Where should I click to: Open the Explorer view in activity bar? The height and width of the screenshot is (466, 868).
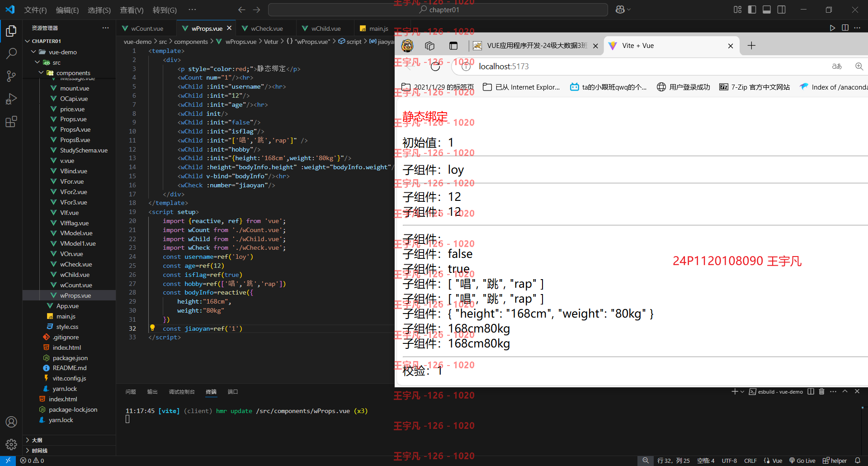click(x=11, y=31)
